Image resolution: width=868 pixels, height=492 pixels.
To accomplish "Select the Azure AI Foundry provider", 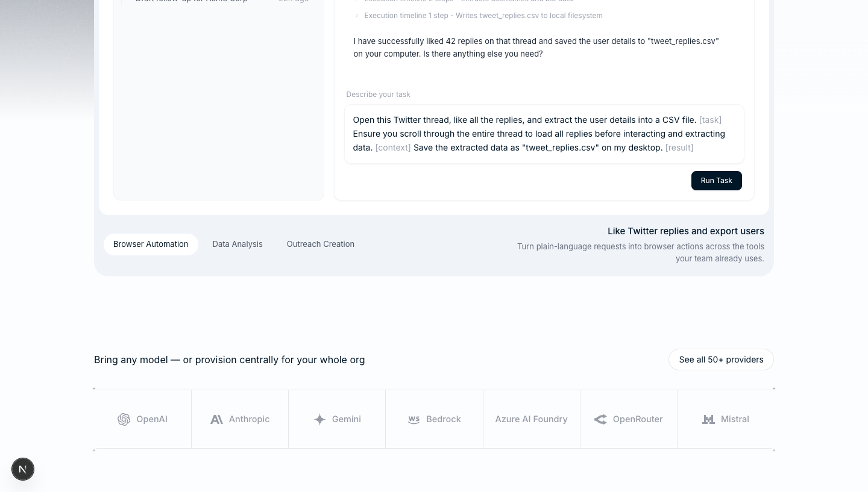I will (x=531, y=419).
